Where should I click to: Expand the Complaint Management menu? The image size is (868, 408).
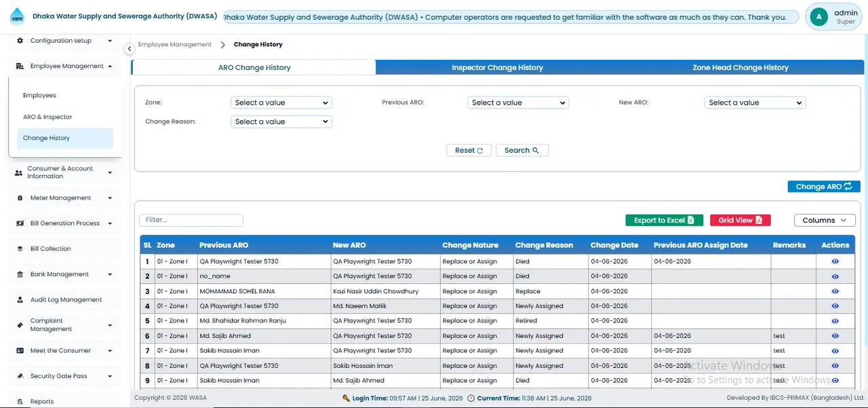coord(110,325)
